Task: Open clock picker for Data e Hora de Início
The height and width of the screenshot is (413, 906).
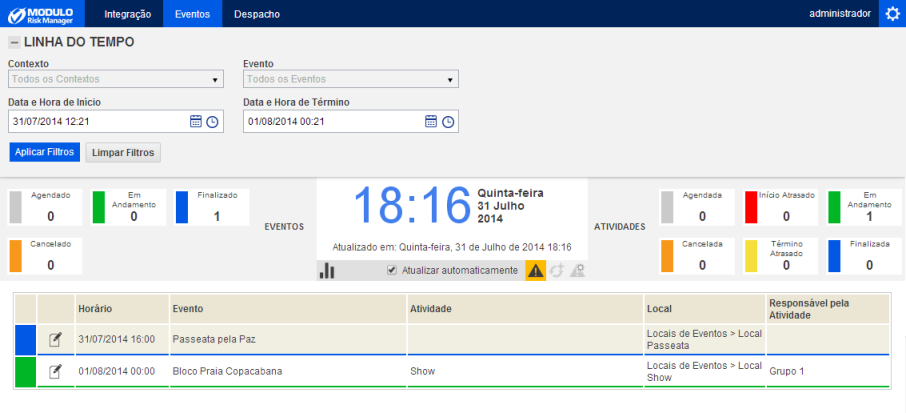Action: tap(213, 122)
